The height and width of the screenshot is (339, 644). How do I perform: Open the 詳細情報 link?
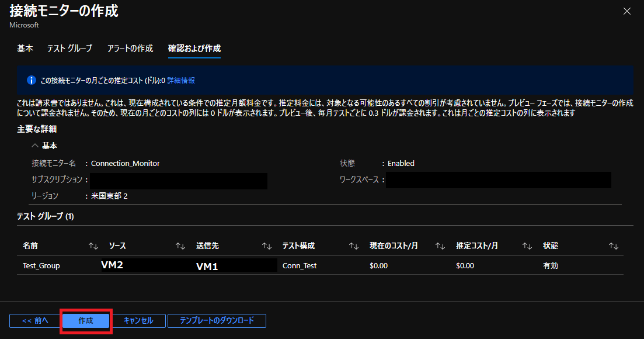point(181,81)
